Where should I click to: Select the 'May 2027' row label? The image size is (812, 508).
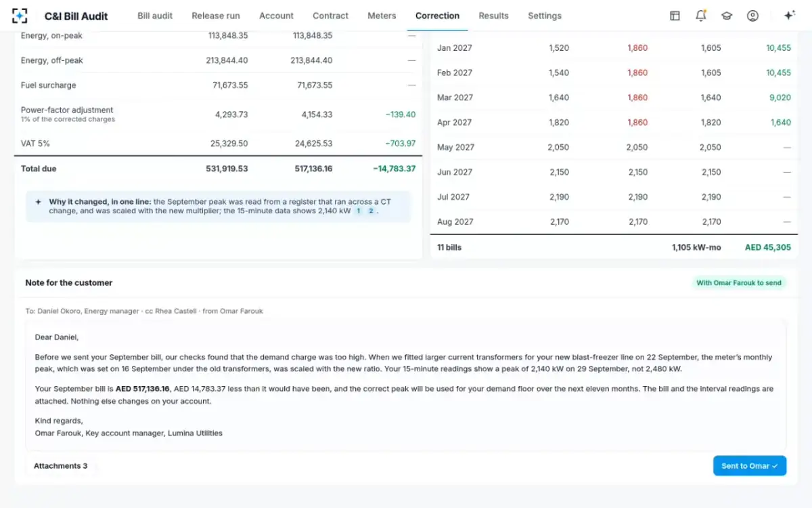pyautogui.click(x=456, y=147)
